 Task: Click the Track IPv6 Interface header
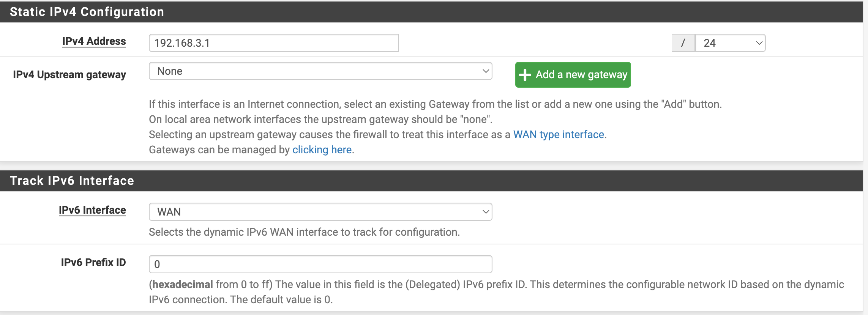(x=72, y=181)
